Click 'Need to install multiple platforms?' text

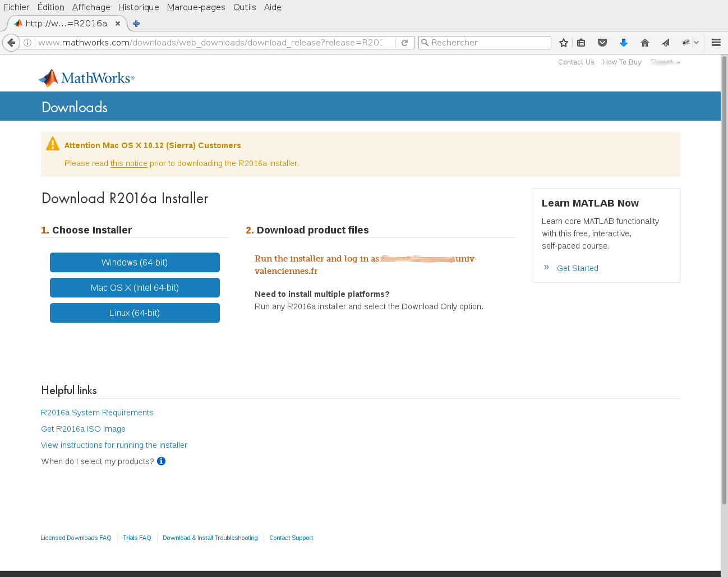[x=322, y=294]
